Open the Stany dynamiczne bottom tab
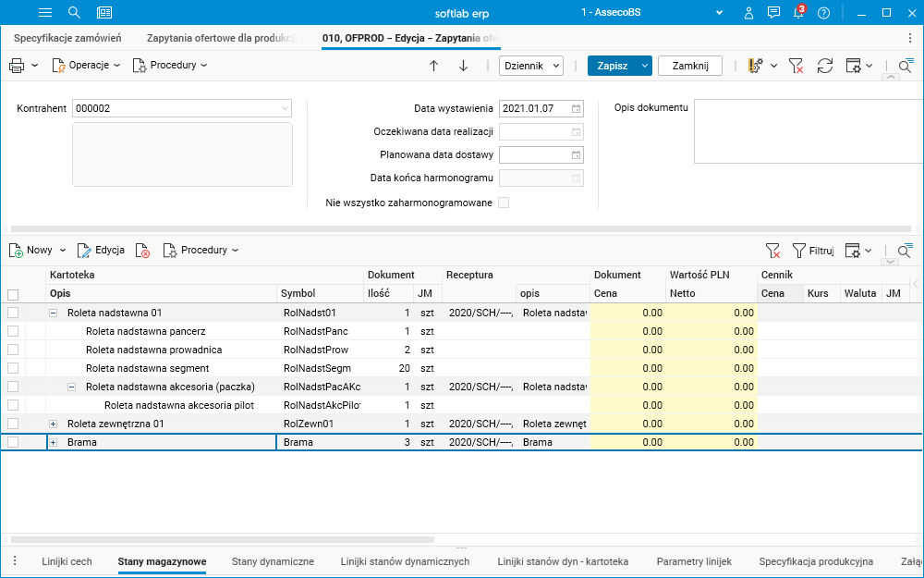The image size is (924, 578). point(273,561)
